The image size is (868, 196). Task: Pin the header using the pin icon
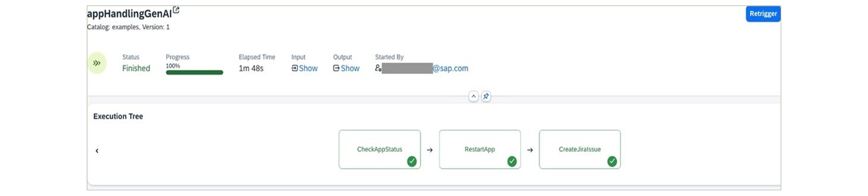[486, 96]
